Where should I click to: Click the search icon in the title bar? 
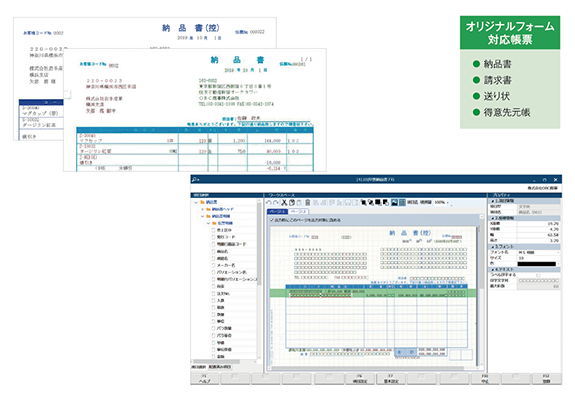coord(195,180)
